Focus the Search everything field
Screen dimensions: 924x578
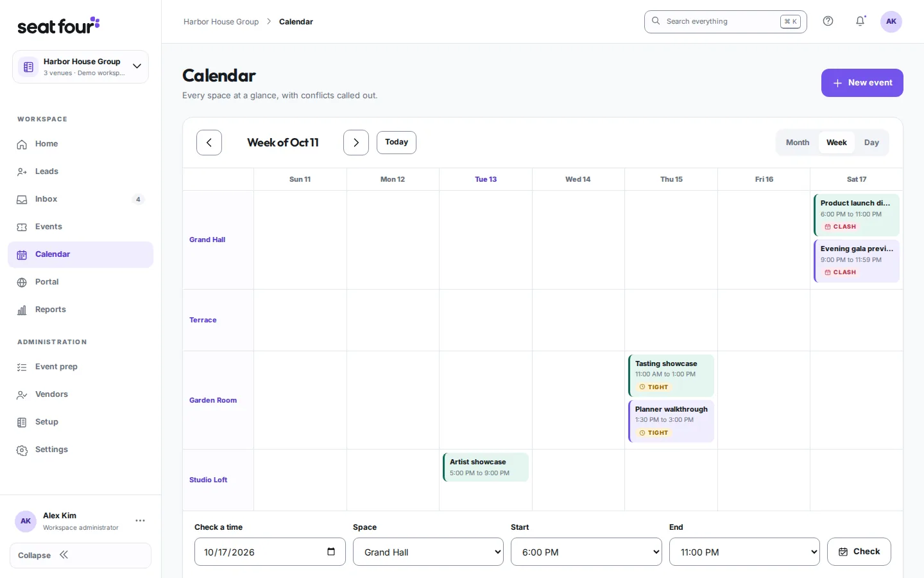[725, 21]
